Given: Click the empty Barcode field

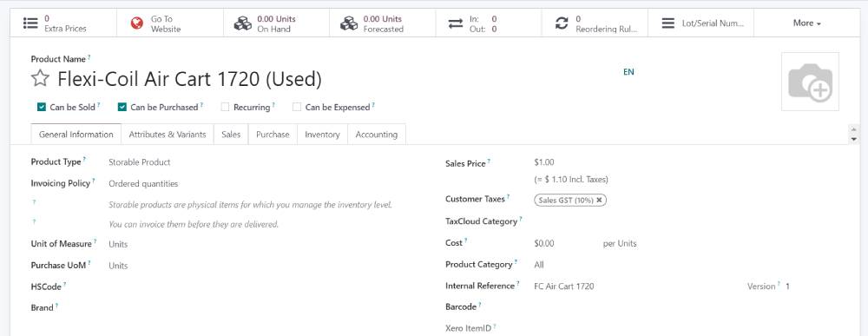Looking at the screenshot, I should (x=687, y=306).
